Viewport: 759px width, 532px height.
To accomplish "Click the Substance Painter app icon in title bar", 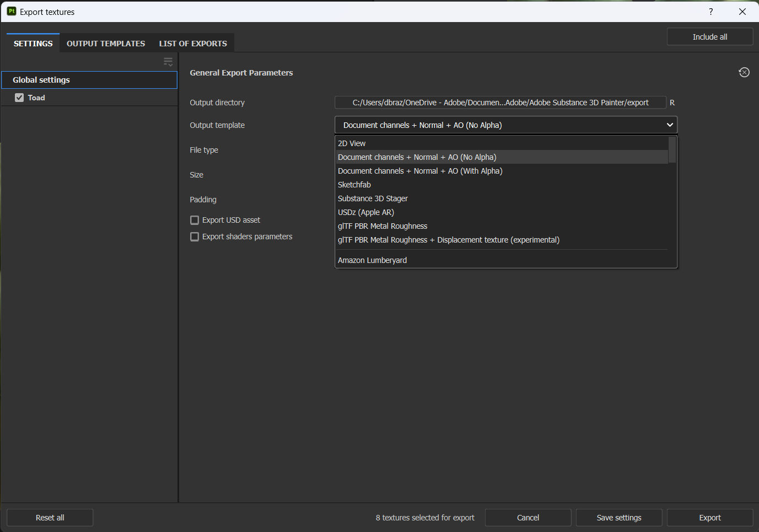I will (12, 11).
